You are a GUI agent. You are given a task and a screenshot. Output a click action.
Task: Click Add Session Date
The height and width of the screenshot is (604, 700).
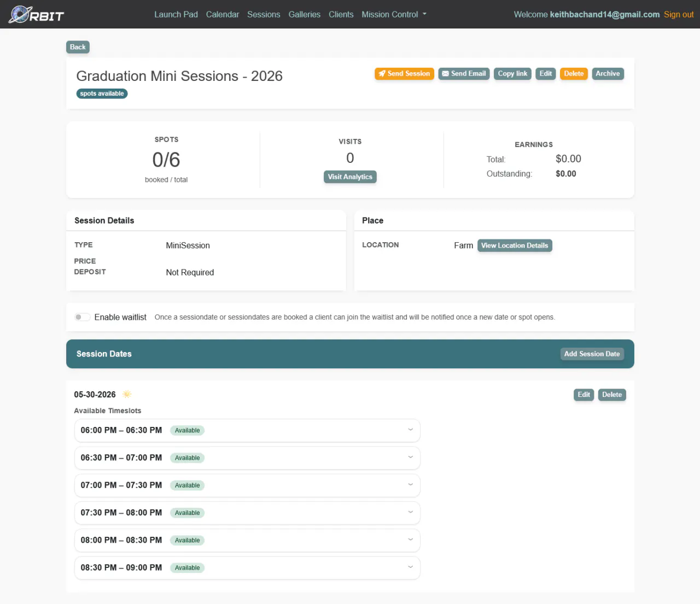[x=592, y=354]
